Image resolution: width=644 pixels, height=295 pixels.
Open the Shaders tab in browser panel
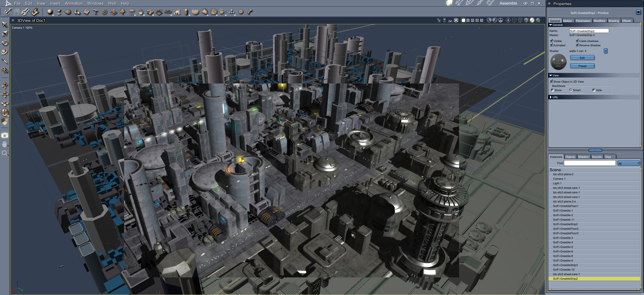[583, 157]
